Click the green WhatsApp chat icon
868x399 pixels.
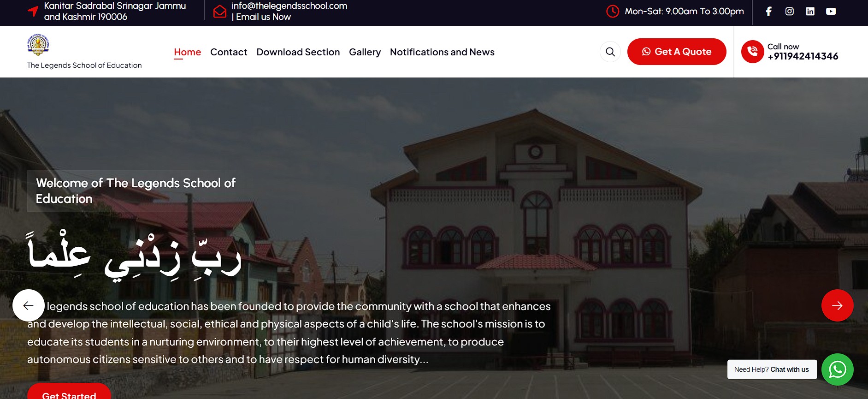click(837, 369)
